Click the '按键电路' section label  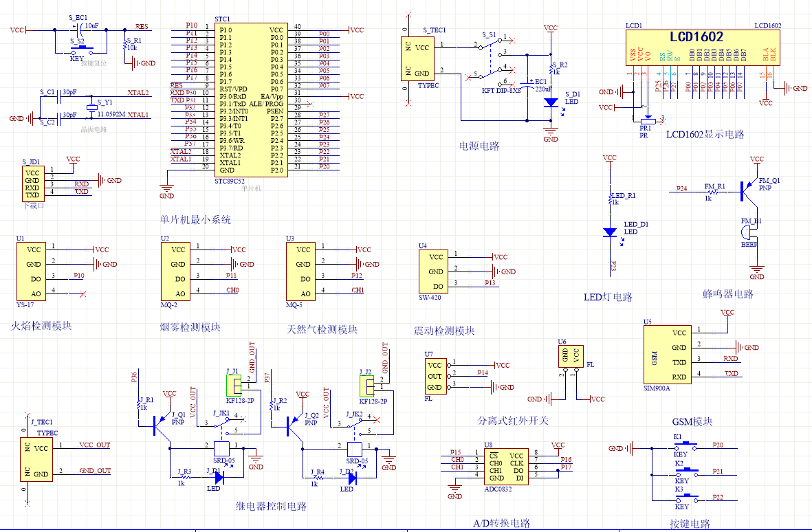(x=690, y=524)
